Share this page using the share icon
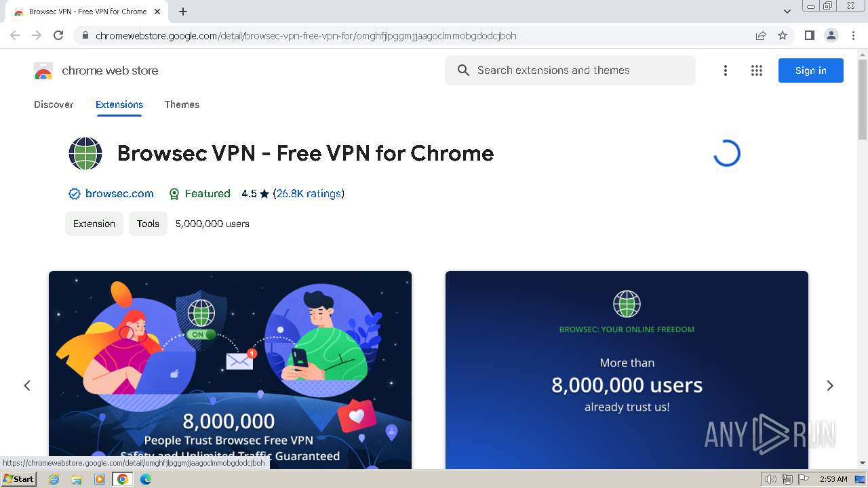Screen dimensions: 868x488 pos(761,35)
